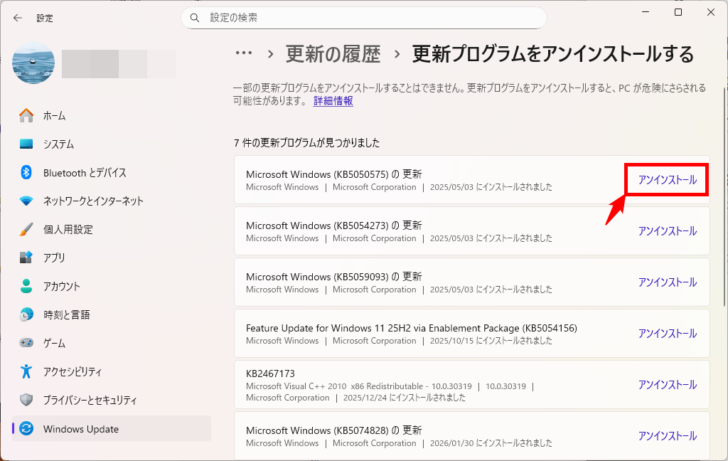Click the システム monitor icon
This screenshot has height=461, width=728.
pos(26,144)
